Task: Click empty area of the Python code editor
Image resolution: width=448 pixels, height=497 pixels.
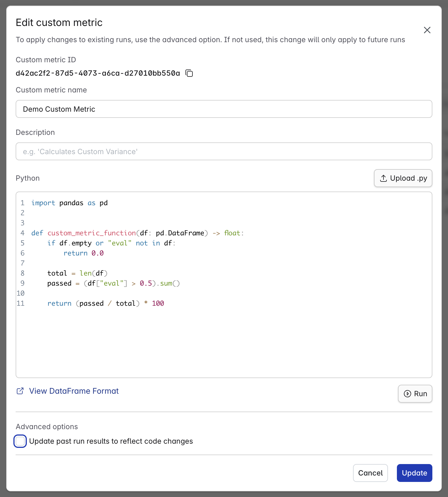Action: pos(224,343)
